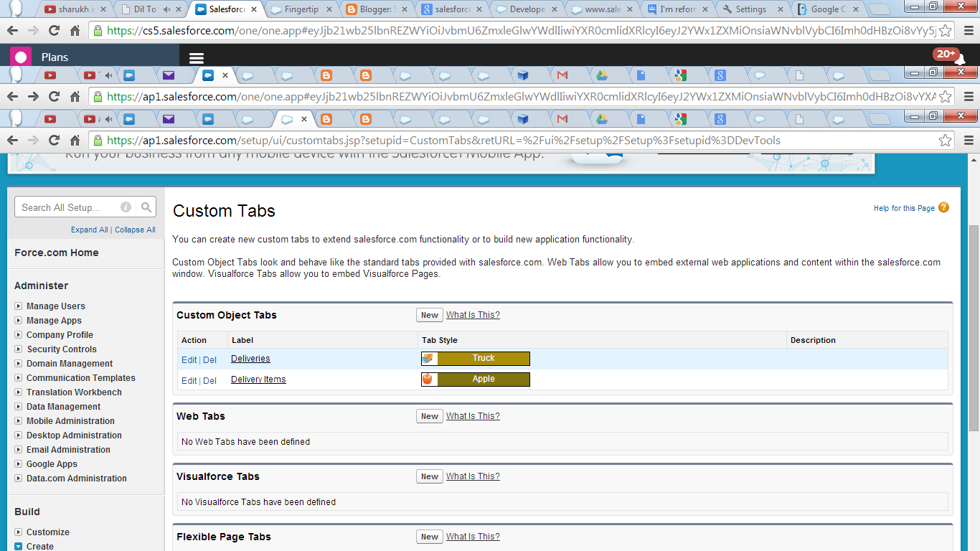Viewport: 980px width, 551px height.
Task: Open the hamburger menu next to Plans
Action: click(196, 59)
